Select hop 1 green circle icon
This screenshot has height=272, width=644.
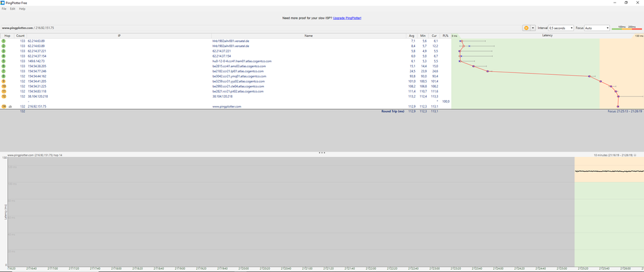4,41
